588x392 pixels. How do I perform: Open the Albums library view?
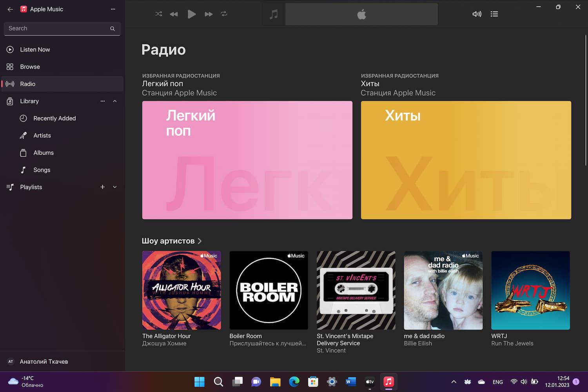[x=62, y=153]
